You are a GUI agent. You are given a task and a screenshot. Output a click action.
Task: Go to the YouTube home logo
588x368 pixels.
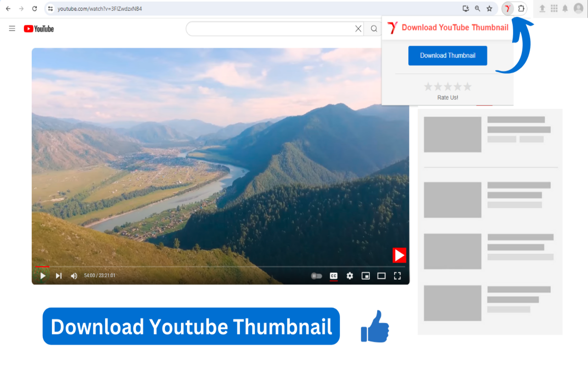tap(39, 29)
